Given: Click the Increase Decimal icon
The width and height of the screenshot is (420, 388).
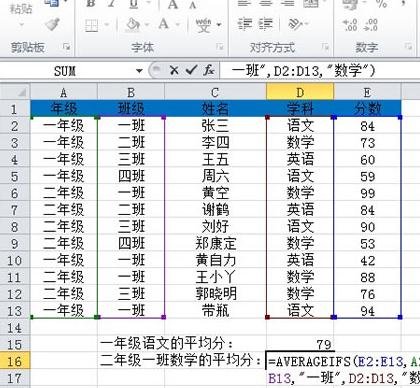Looking at the screenshot, I should click(350, 25).
